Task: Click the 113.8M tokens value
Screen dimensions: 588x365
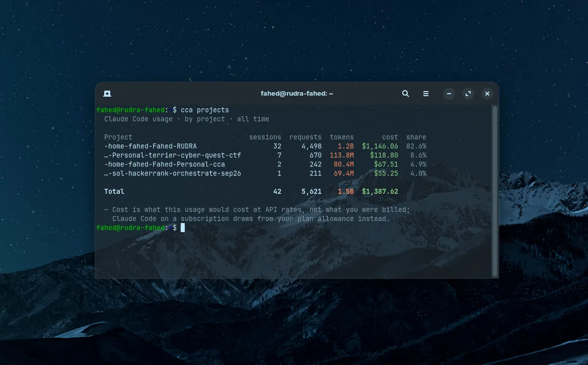Action: pyautogui.click(x=342, y=155)
